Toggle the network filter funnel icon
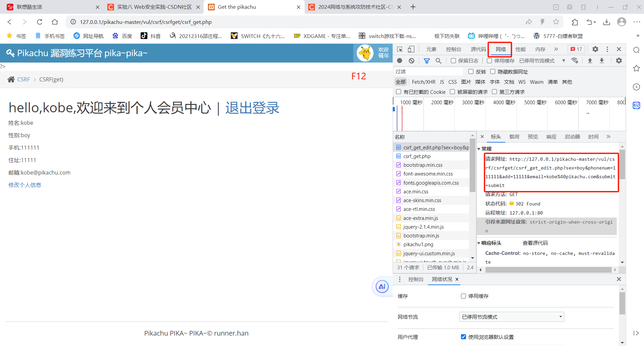 (427, 61)
